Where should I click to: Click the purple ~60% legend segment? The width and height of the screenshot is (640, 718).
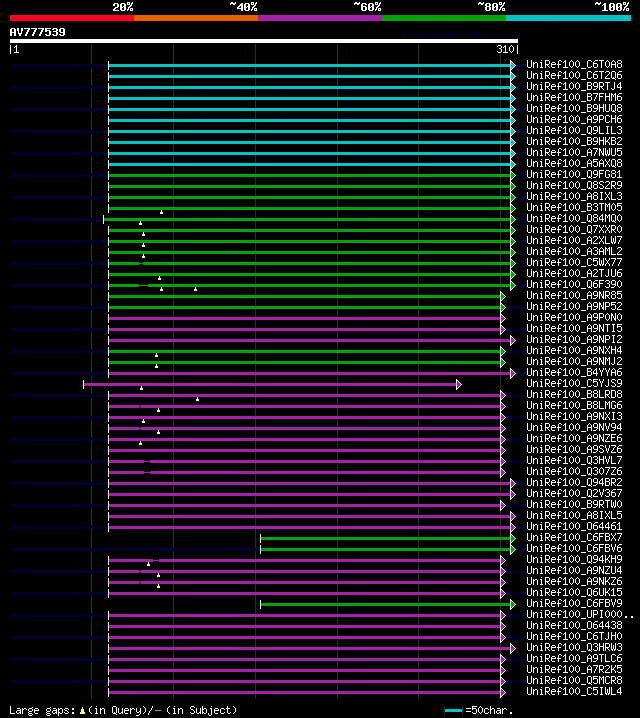pos(320,18)
